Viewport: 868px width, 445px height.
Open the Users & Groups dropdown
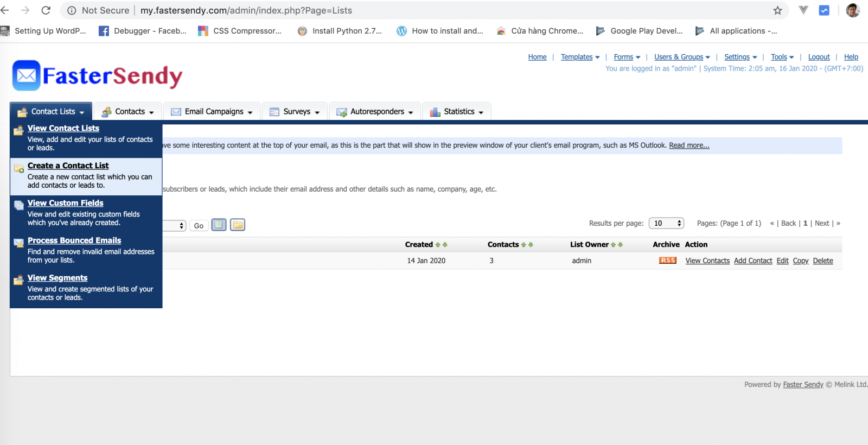[x=681, y=57]
